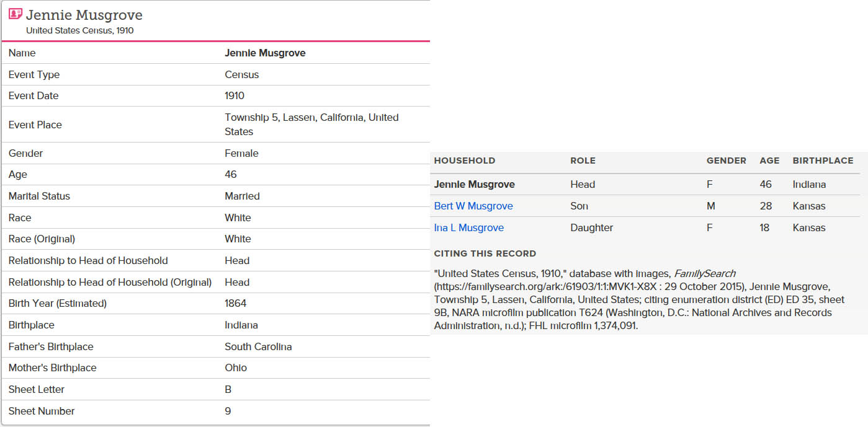Click Father's Birthplace value 'South Carolina'
Viewport: 868px width, 427px height.
tap(258, 346)
